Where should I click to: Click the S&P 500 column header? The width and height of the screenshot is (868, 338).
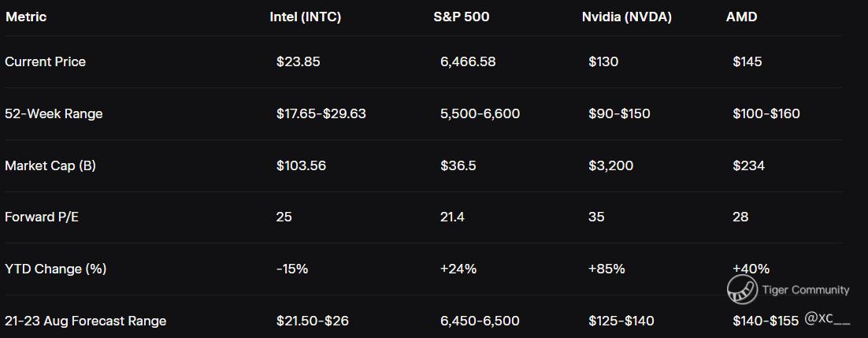(x=461, y=17)
